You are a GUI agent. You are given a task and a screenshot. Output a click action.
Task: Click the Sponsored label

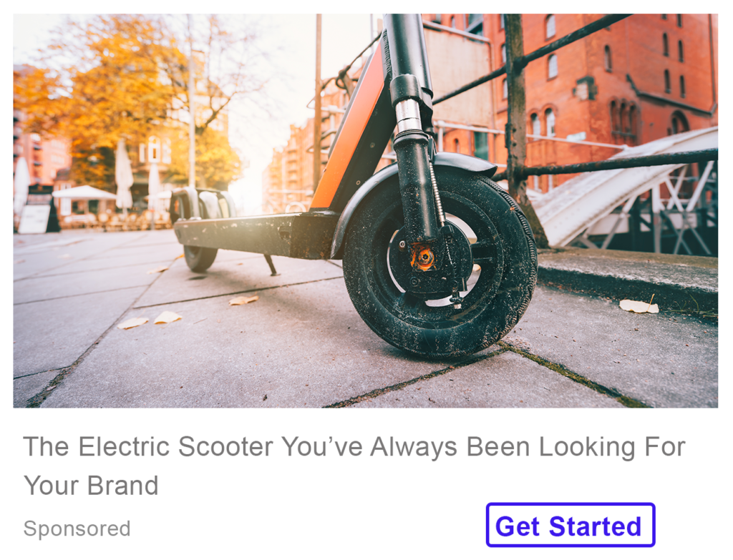click(x=77, y=529)
